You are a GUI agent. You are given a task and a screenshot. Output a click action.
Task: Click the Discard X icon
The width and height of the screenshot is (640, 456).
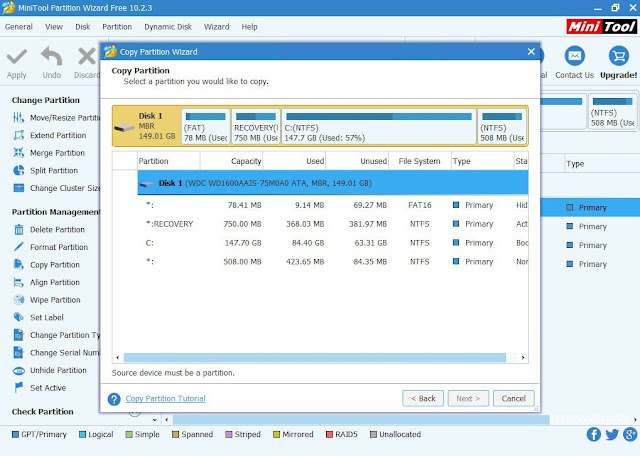point(87,57)
